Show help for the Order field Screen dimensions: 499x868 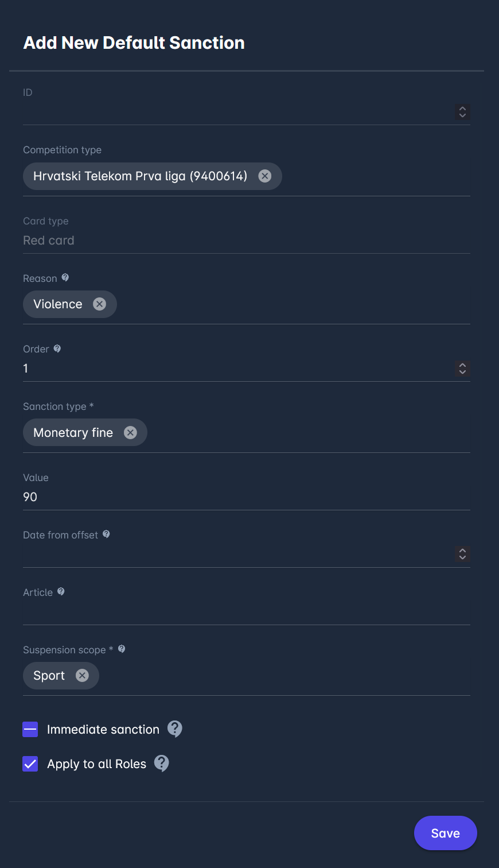tap(57, 348)
